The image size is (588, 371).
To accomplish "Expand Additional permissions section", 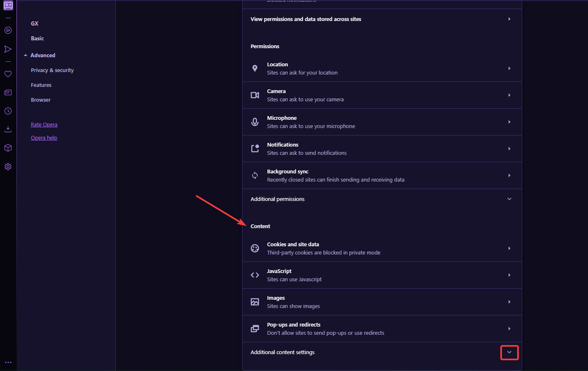I will point(382,199).
